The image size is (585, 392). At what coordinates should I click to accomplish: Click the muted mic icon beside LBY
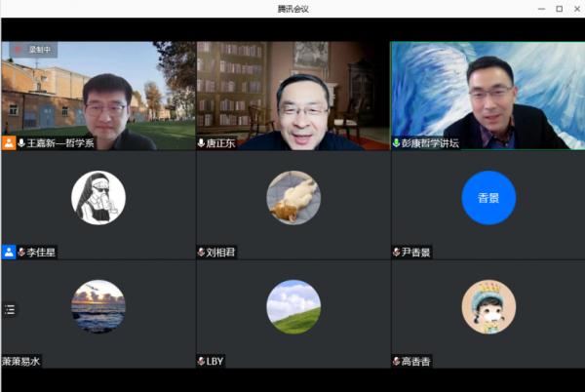click(202, 361)
